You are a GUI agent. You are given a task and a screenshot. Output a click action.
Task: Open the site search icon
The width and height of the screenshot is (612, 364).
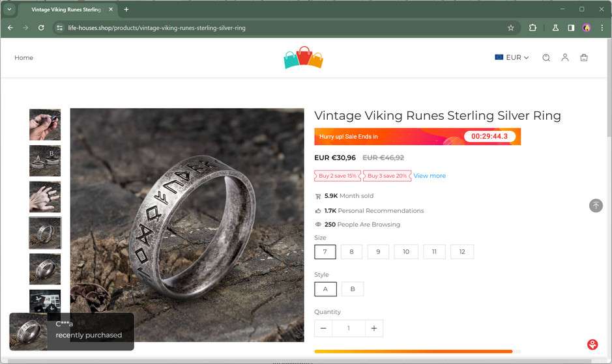coord(546,57)
